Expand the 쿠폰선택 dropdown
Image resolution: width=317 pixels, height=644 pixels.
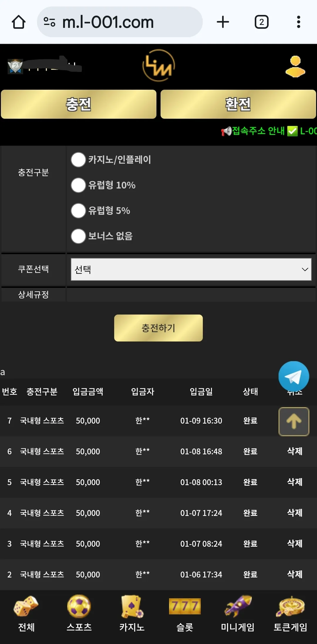191,269
